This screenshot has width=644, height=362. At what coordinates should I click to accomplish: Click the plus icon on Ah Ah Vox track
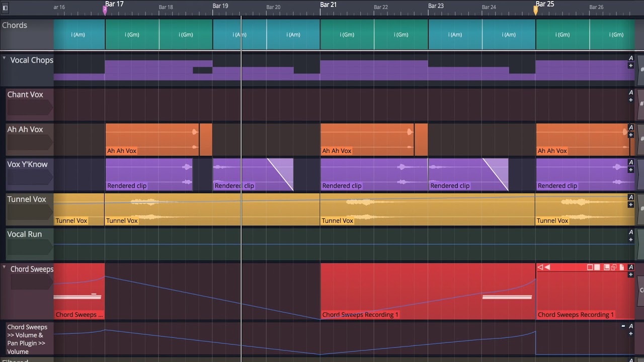(631, 135)
